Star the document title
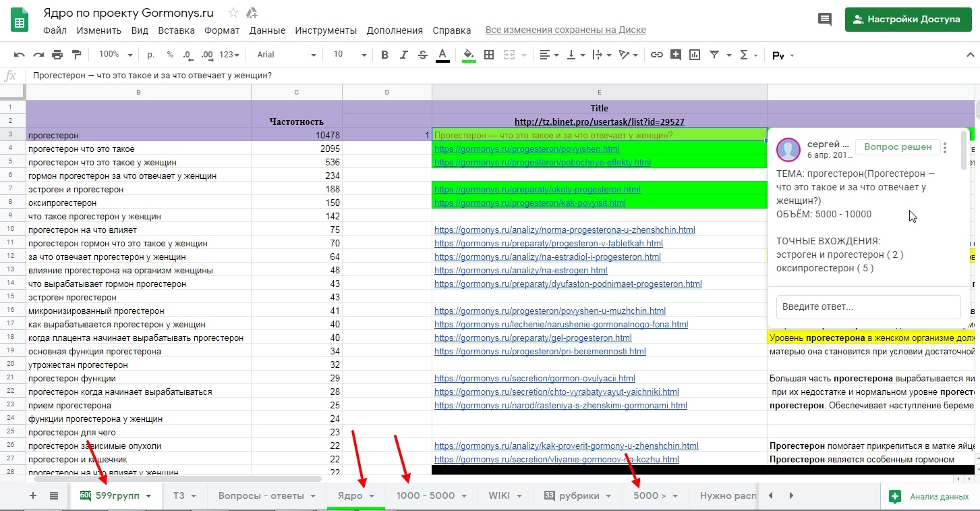 [233, 13]
